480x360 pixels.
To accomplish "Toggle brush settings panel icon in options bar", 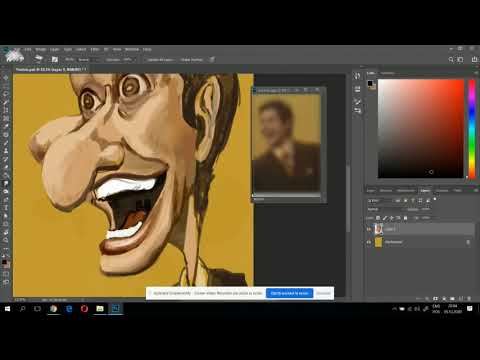I will coord(55,60).
